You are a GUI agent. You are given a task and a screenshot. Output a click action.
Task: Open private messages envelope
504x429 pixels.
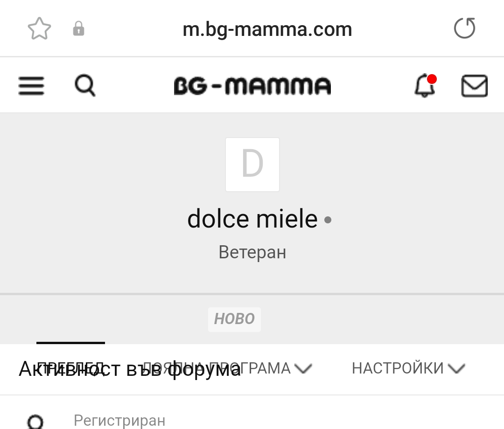[x=474, y=86]
